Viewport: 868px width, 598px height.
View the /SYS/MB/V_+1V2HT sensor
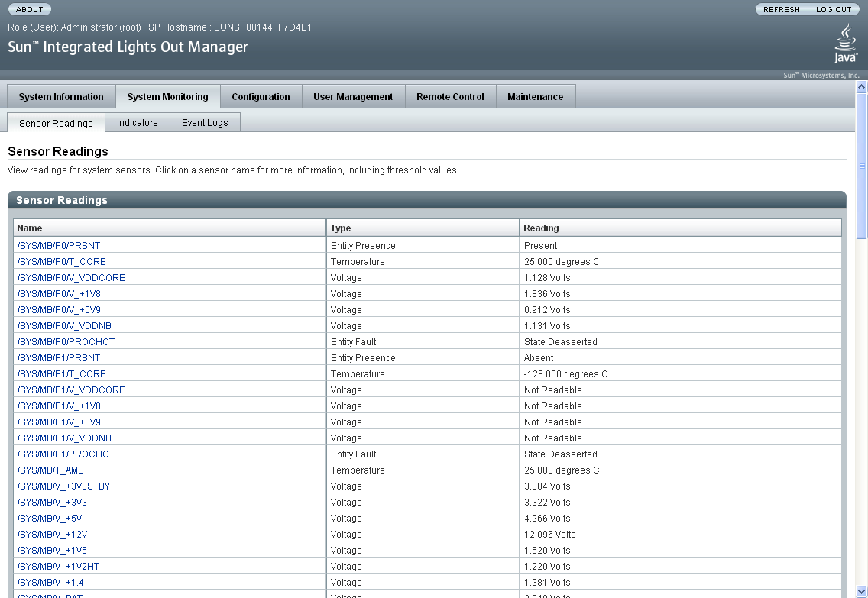click(x=58, y=567)
